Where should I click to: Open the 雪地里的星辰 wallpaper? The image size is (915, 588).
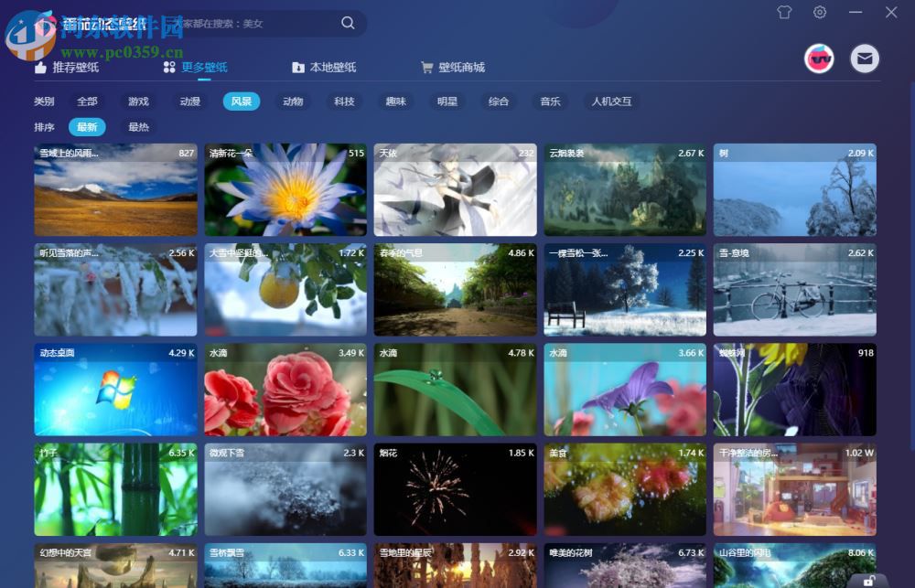point(455,565)
